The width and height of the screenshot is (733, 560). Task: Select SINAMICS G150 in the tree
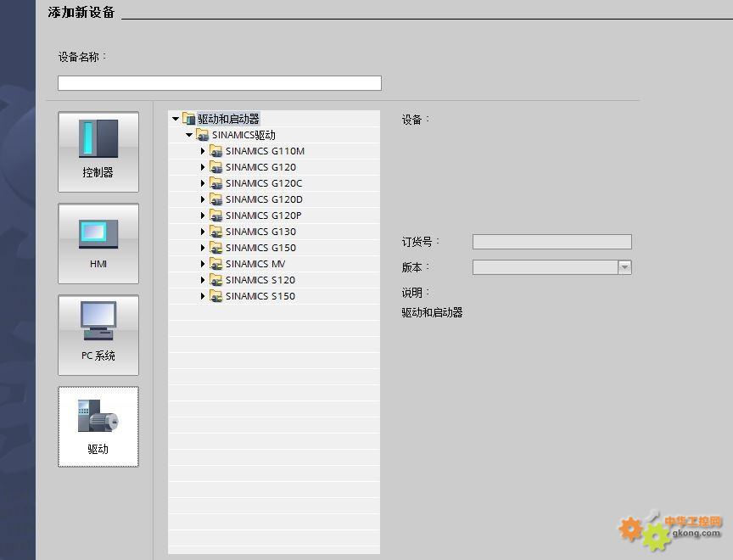click(x=260, y=248)
